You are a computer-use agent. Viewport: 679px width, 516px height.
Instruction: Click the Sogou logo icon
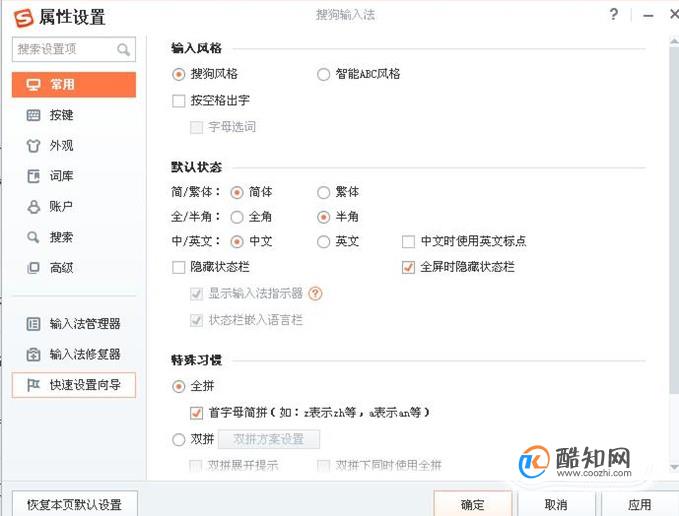[x=23, y=19]
